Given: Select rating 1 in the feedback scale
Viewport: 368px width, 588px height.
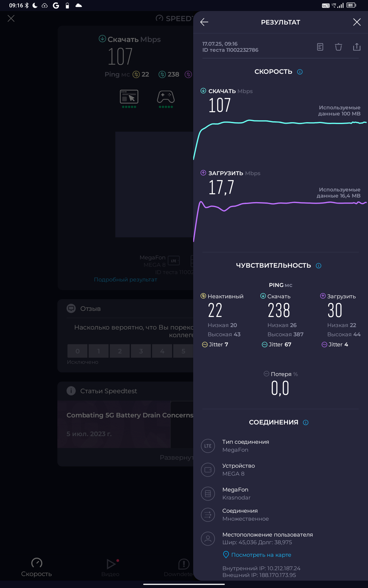Looking at the screenshot, I should 99,351.
